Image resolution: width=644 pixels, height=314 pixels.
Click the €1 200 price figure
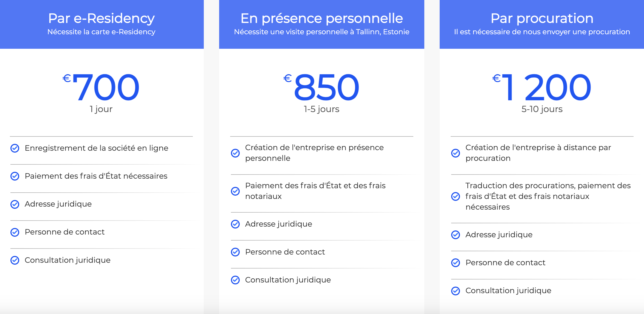click(x=546, y=87)
